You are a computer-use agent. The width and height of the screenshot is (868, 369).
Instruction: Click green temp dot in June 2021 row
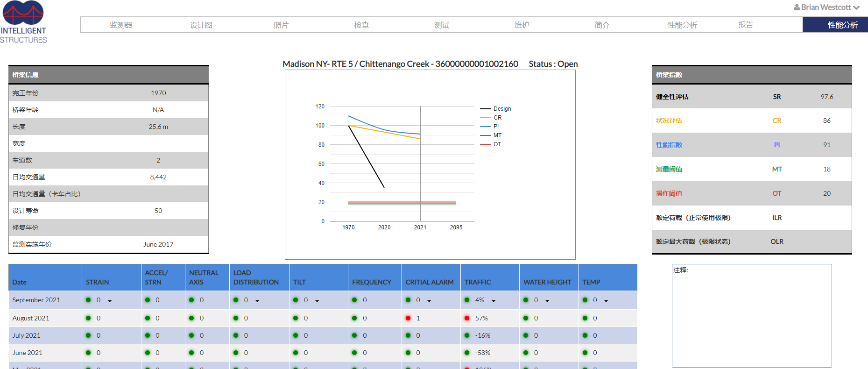[585, 353]
